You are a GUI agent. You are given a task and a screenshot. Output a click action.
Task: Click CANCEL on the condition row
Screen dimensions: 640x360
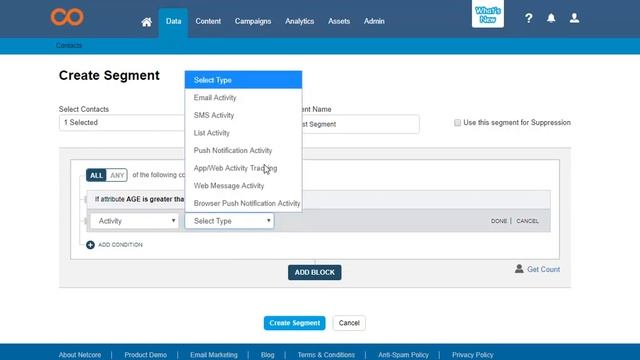[527, 221]
